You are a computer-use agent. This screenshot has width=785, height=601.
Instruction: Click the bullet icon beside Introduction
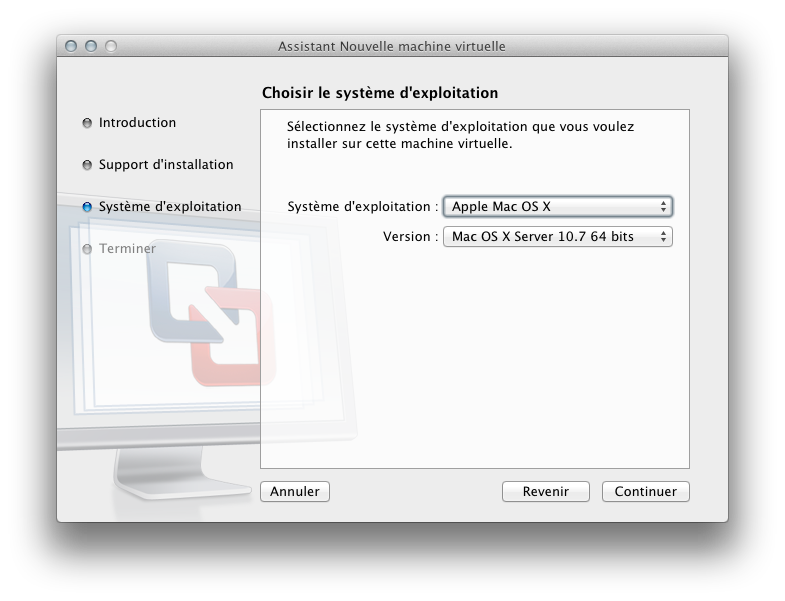coord(87,123)
